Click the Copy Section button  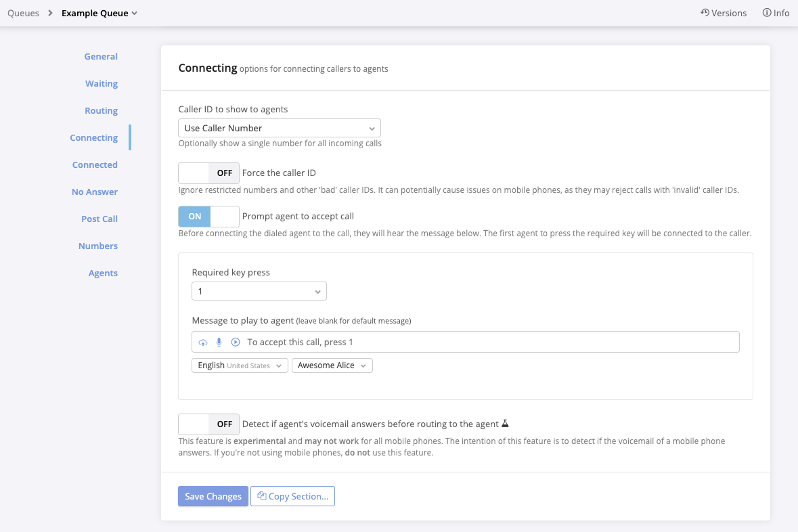pos(292,497)
